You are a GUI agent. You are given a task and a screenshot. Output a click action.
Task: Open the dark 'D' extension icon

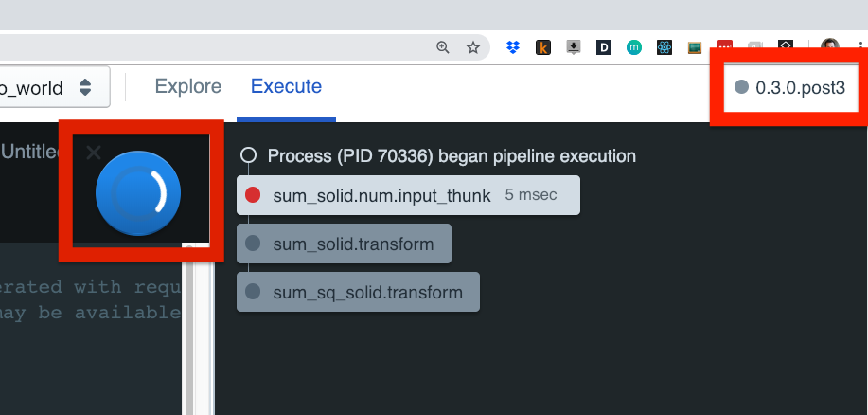603,47
